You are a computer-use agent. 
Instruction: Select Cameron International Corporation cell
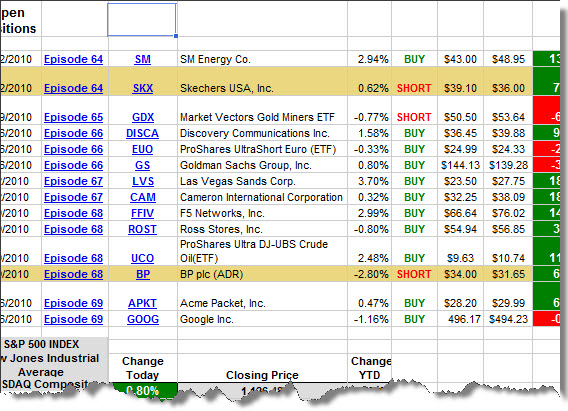[262, 197]
